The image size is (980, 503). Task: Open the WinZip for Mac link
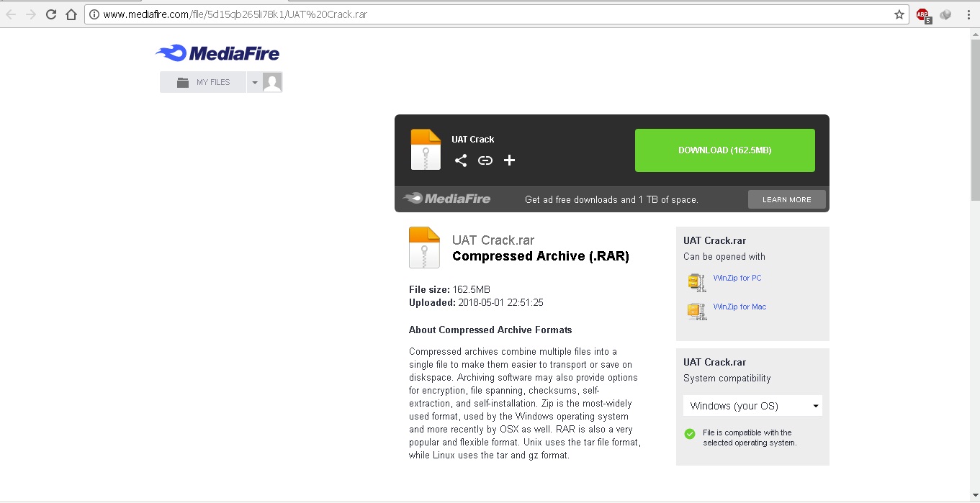coord(740,307)
